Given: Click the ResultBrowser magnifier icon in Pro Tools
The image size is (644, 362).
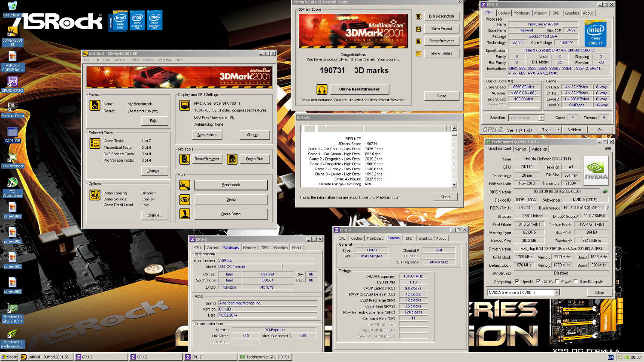Looking at the screenshot, I should click(x=185, y=159).
